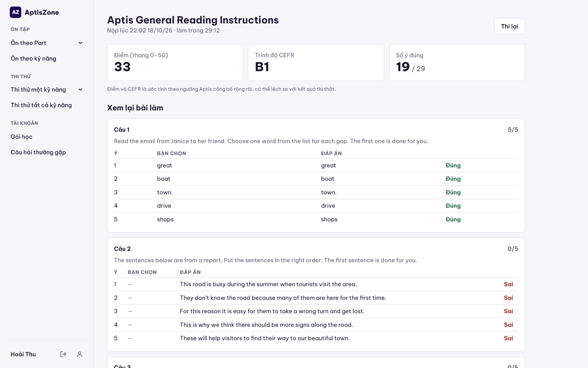Expand the Thi thử một kỹ năng chevron
Image resolution: width=588 pixels, height=368 pixels.
(80, 89)
